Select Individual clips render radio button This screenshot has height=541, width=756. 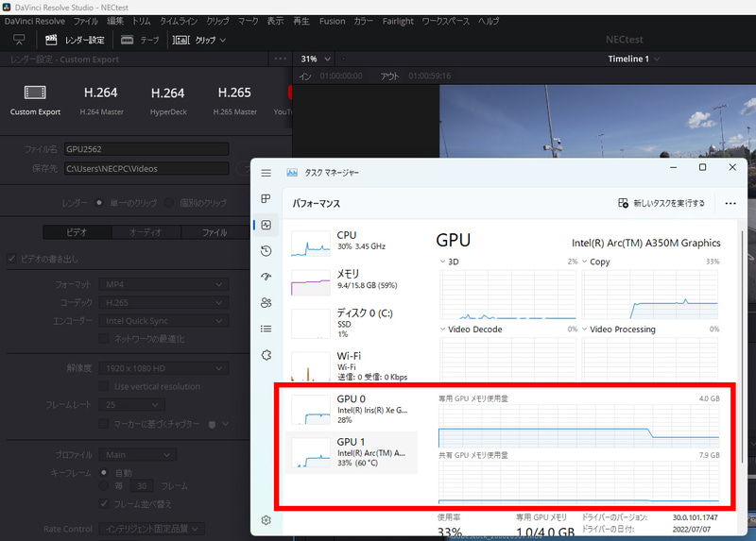[169, 203]
